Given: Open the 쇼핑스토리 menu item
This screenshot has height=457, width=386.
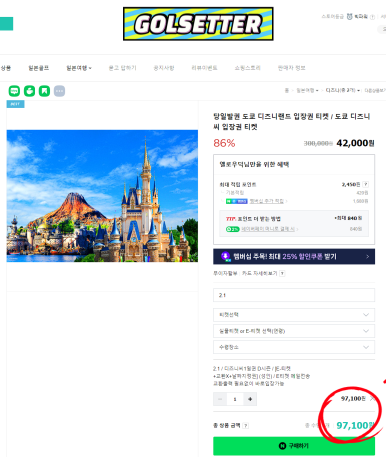Looking at the screenshot, I should (247, 68).
